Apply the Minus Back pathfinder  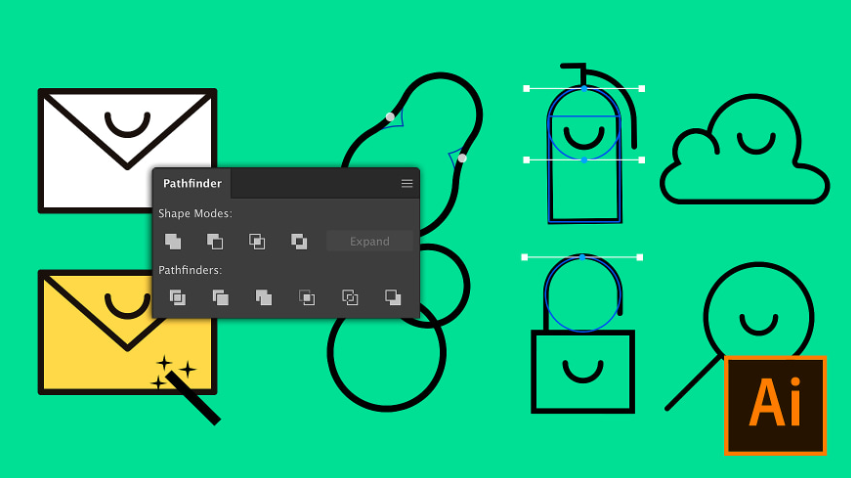click(393, 297)
